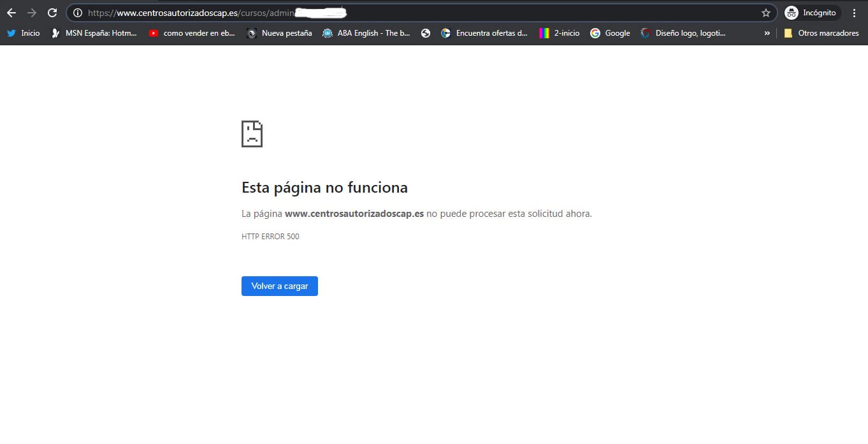Click the Volver a cargar button
Image resolution: width=868 pixels, height=444 pixels.
tap(280, 286)
